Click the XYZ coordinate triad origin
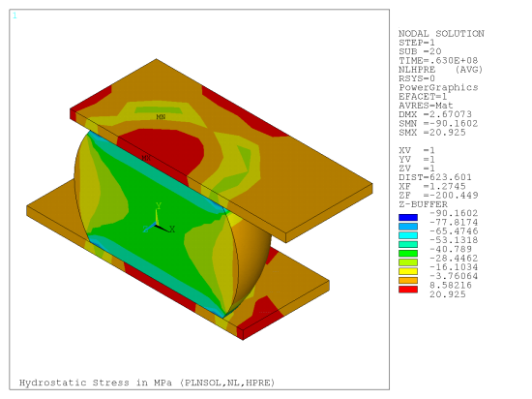This screenshot has width=532, height=399. tap(156, 225)
